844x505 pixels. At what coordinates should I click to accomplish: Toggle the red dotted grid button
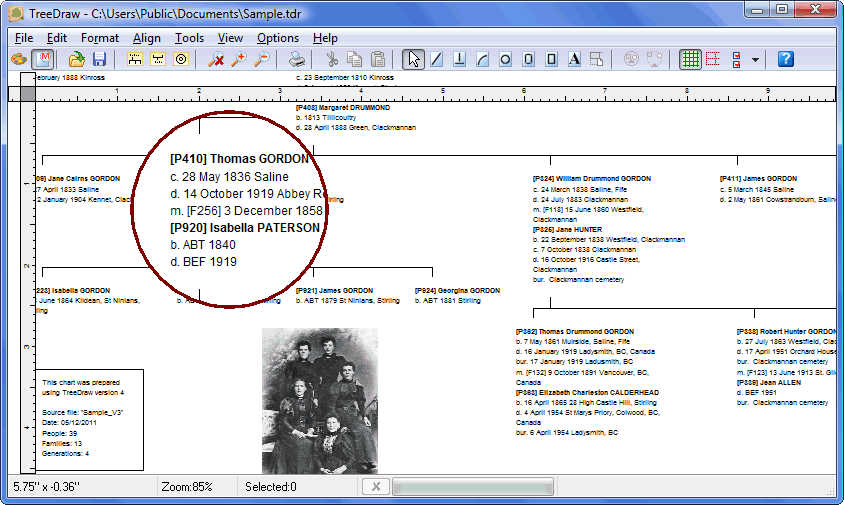click(x=713, y=59)
